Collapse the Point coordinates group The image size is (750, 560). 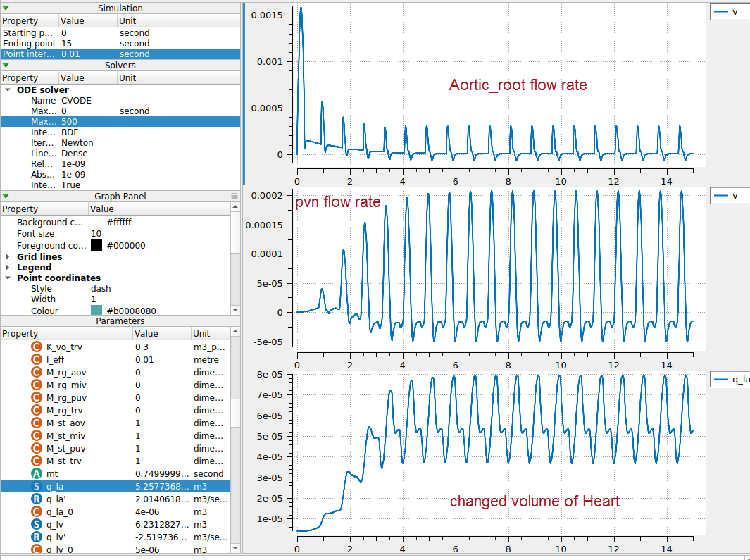(x=8, y=278)
